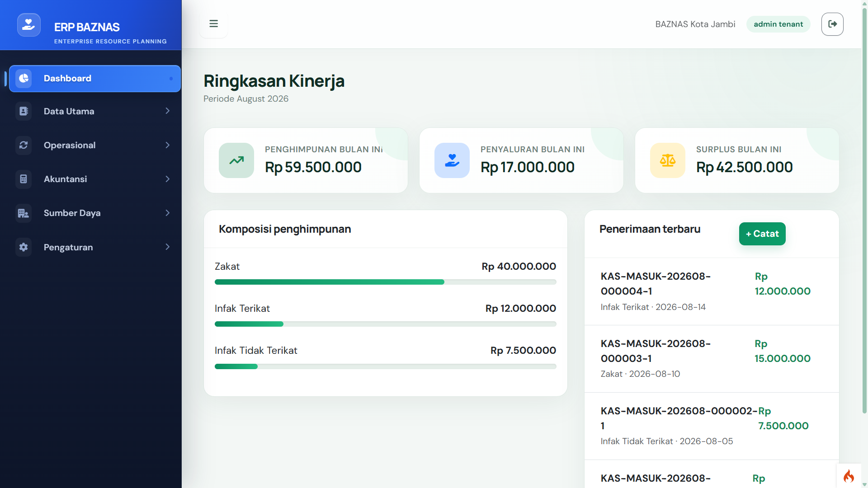Toggle the hamburger menu button
Image resolution: width=868 pixels, height=488 pixels.
pyautogui.click(x=214, y=23)
